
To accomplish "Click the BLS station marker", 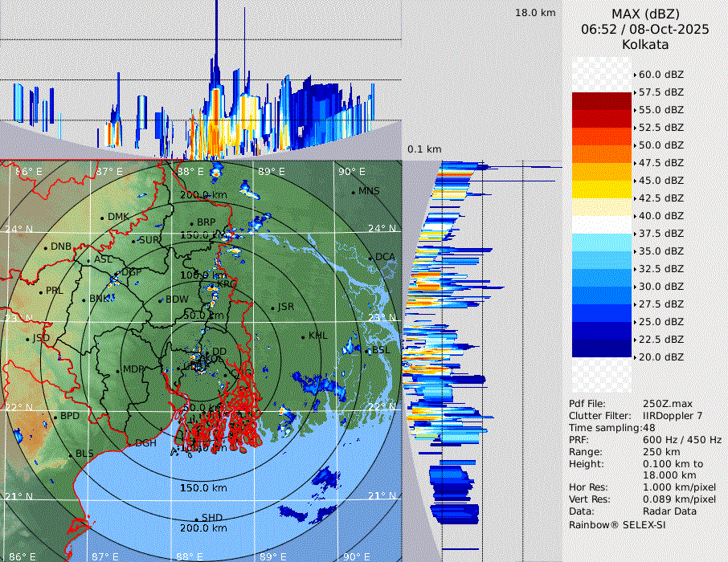I will [x=71, y=454].
